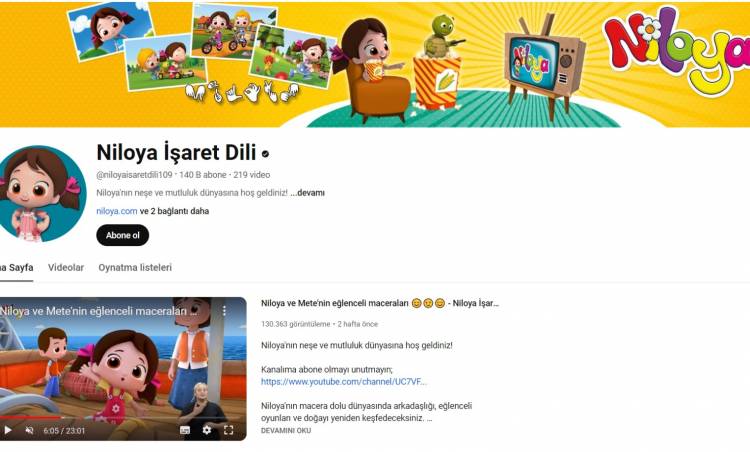Expand channel description with ...devamı

pyautogui.click(x=308, y=193)
